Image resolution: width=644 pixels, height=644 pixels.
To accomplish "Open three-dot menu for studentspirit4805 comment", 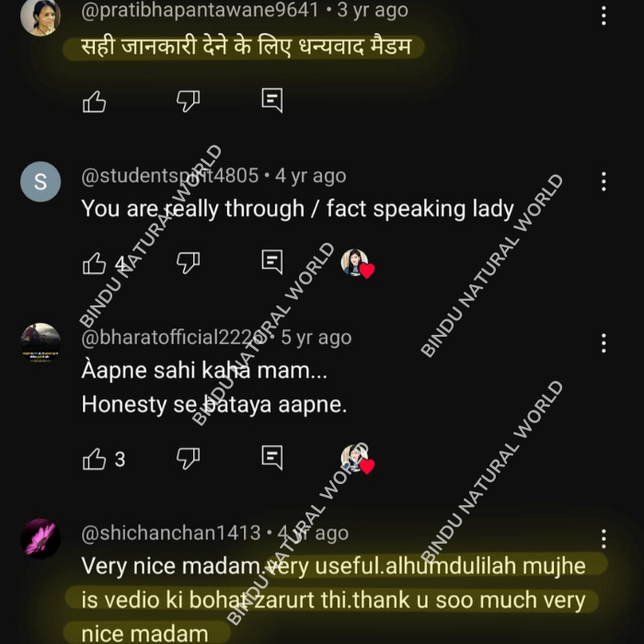I will click(x=604, y=181).
